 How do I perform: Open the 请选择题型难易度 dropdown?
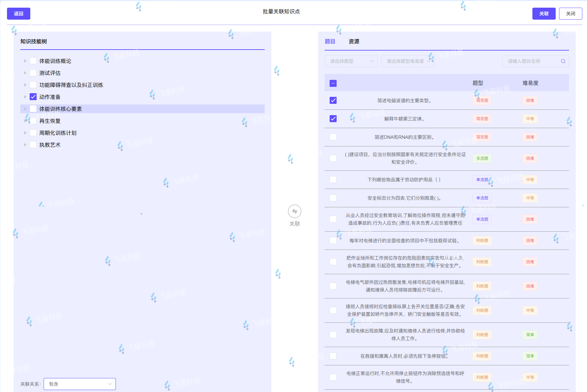(408, 61)
